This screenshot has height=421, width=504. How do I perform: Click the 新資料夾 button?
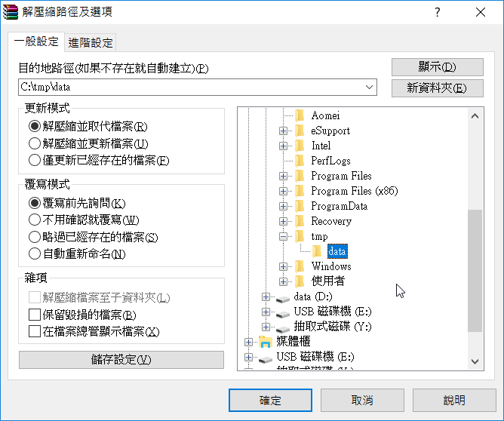tap(437, 88)
